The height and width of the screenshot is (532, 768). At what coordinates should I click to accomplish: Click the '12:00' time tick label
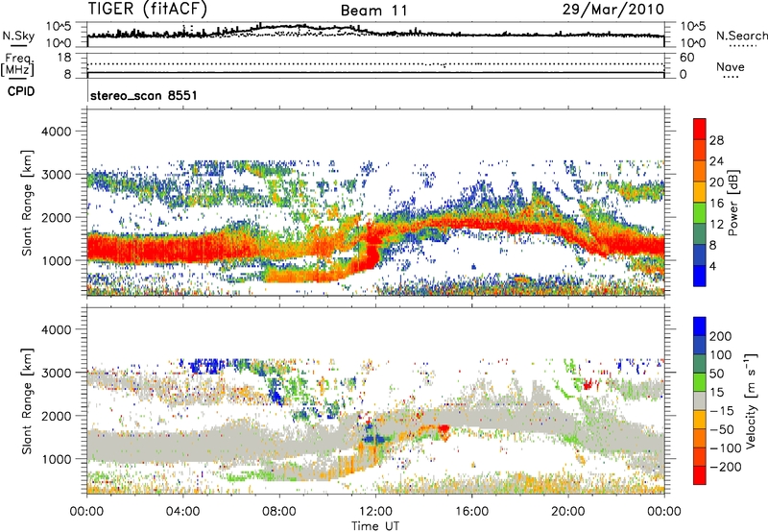coord(375,512)
